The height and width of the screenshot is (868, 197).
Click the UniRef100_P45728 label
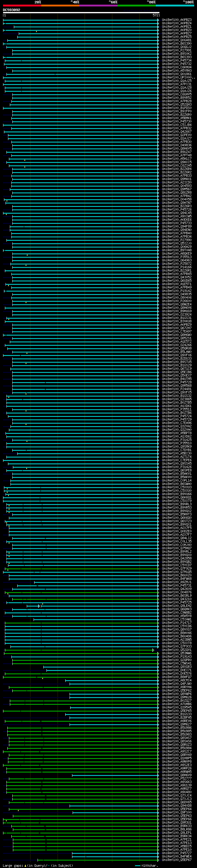(x=177, y=382)
